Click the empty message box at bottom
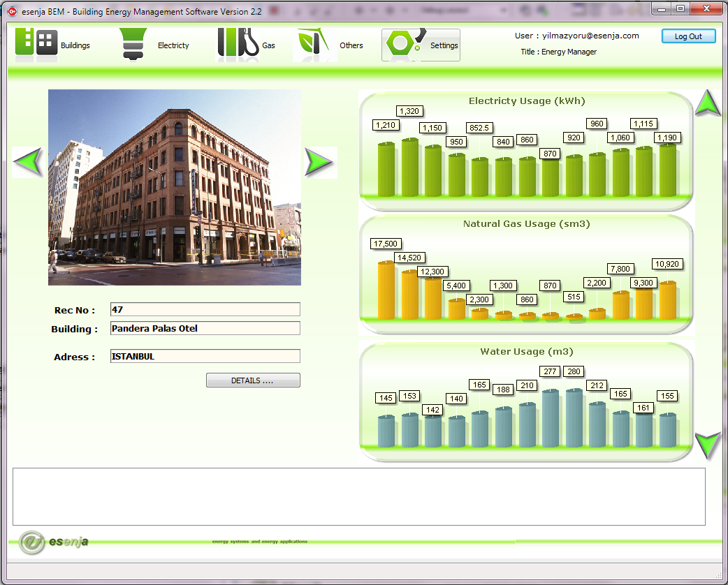728x585 pixels. click(x=358, y=496)
